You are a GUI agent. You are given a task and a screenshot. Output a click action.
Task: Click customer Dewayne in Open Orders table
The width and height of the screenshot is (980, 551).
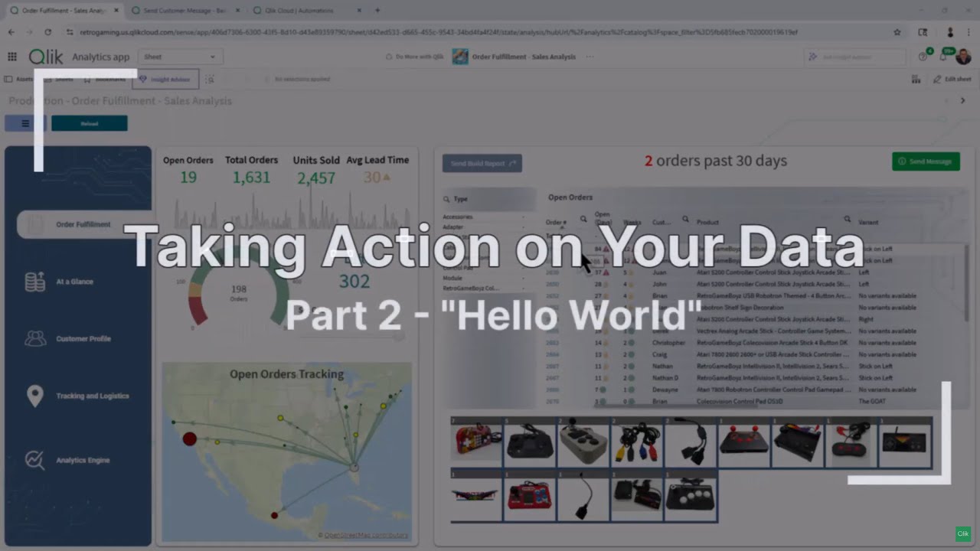tap(665, 390)
